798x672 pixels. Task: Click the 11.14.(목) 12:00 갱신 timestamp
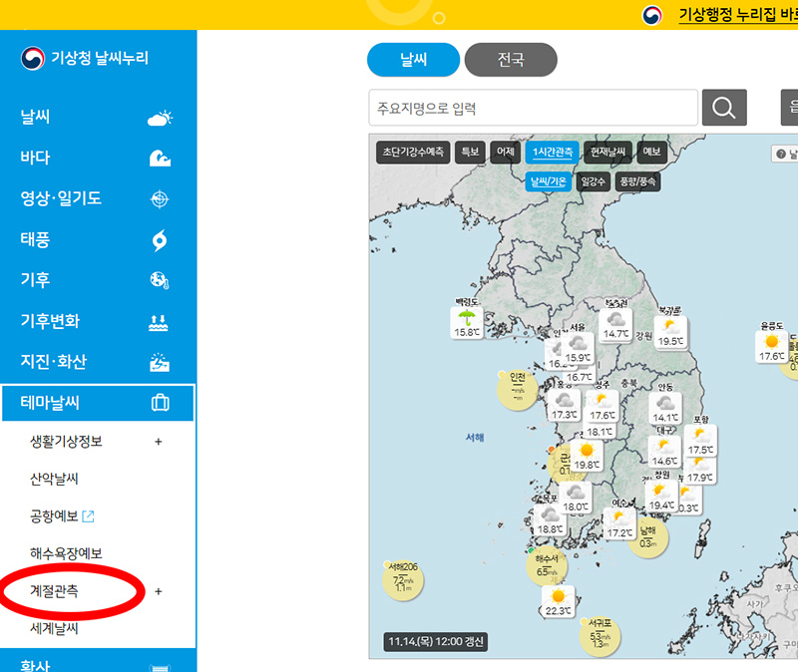436,641
